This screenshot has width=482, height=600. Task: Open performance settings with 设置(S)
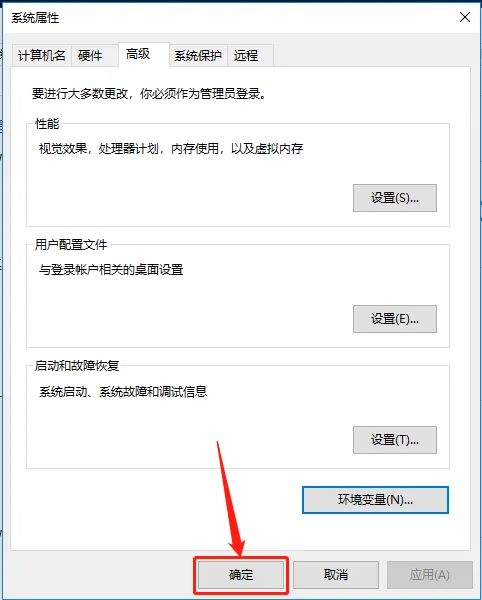[395, 198]
